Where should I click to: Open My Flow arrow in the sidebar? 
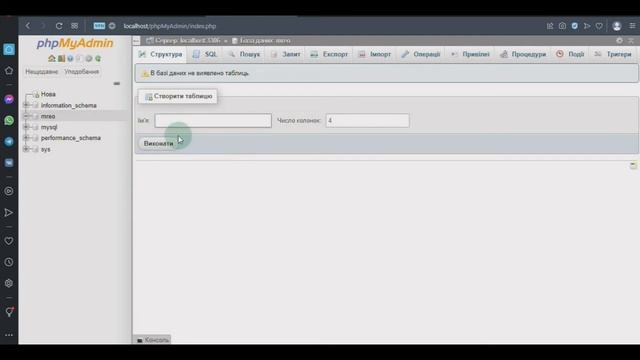point(9,213)
